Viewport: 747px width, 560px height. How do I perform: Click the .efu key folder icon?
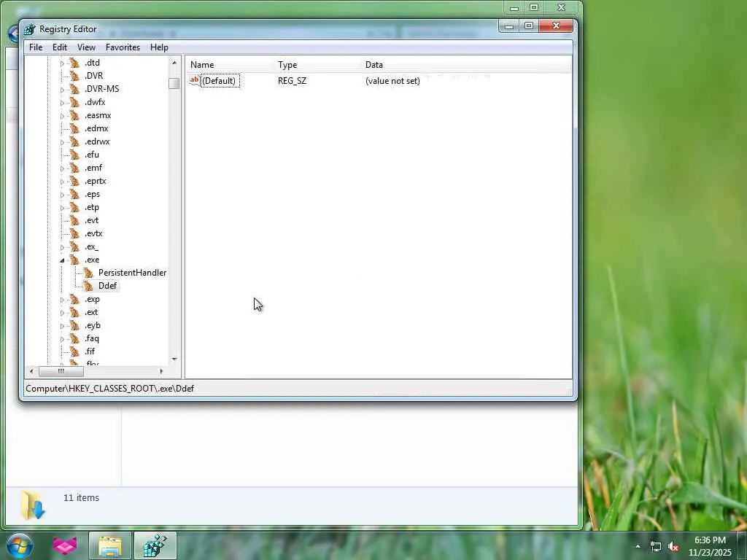tap(75, 155)
